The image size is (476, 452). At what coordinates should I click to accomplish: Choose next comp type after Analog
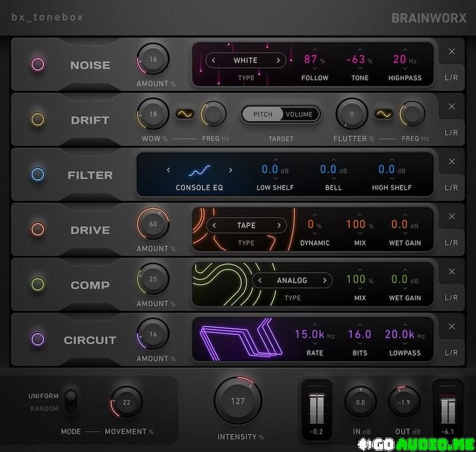(325, 280)
